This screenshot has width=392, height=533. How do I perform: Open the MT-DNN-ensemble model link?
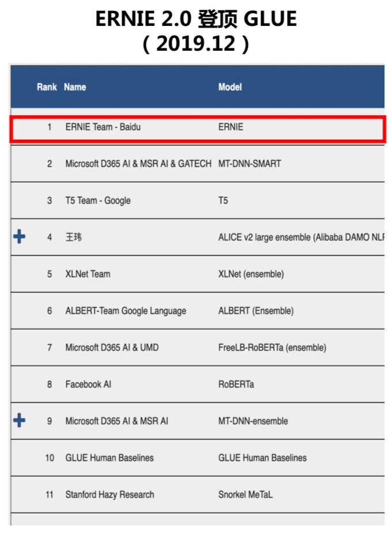[x=253, y=421]
